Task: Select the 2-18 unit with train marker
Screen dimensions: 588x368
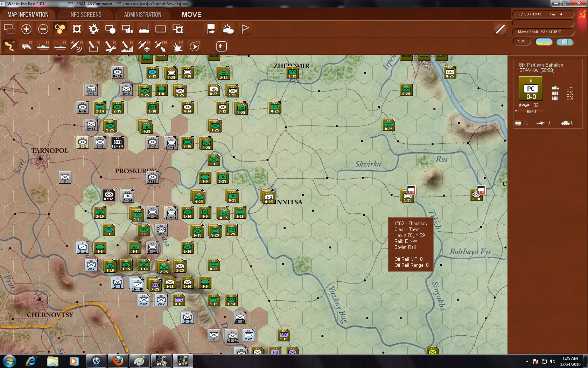Action: 476,195
